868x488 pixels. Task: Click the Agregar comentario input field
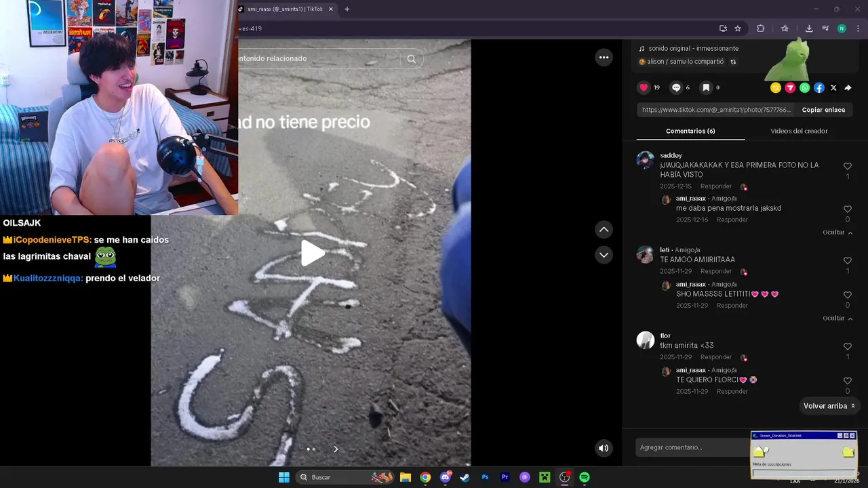(x=692, y=447)
